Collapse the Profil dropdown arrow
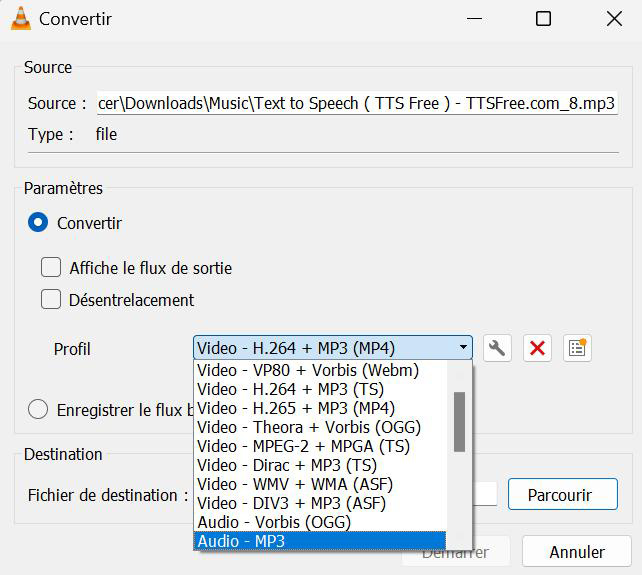The height and width of the screenshot is (575, 642). (x=464, y=348)
